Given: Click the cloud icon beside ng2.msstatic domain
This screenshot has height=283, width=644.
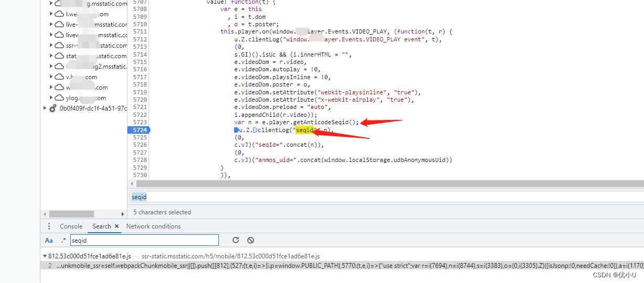Looking at the screenshot, I should (59, 66).
